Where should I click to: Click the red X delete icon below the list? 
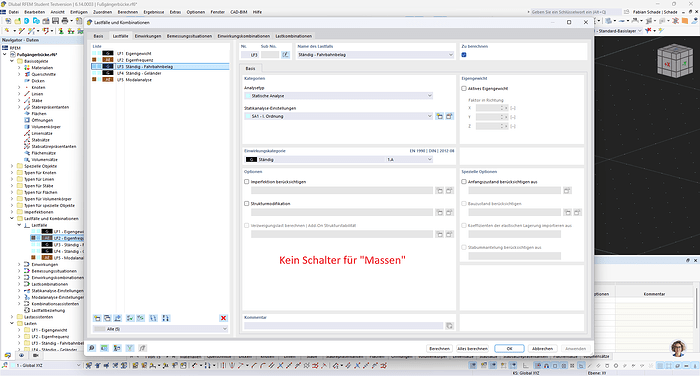coord(223,318)
